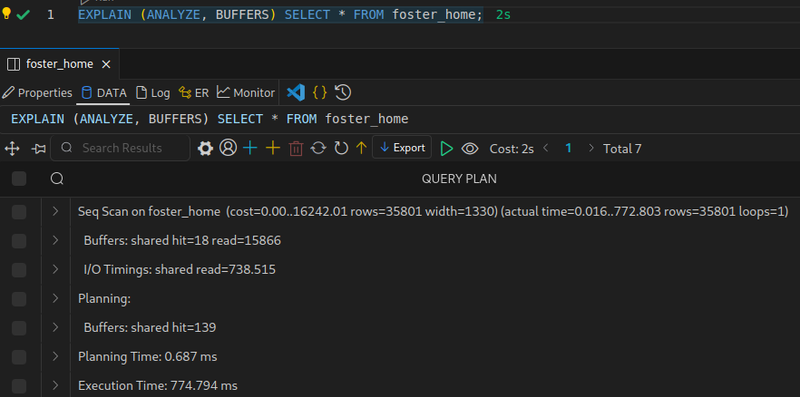The width and height of the screenshot is (800, 397).
Task: Check the I/O Timings row checkbox
Action: (19, 269)
